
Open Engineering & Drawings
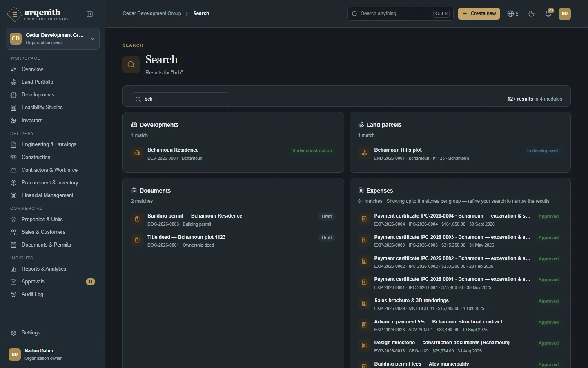53,144
